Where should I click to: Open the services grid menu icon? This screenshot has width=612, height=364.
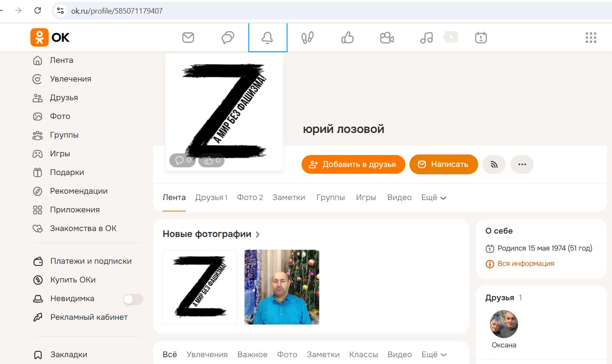[x=591, y=38]
